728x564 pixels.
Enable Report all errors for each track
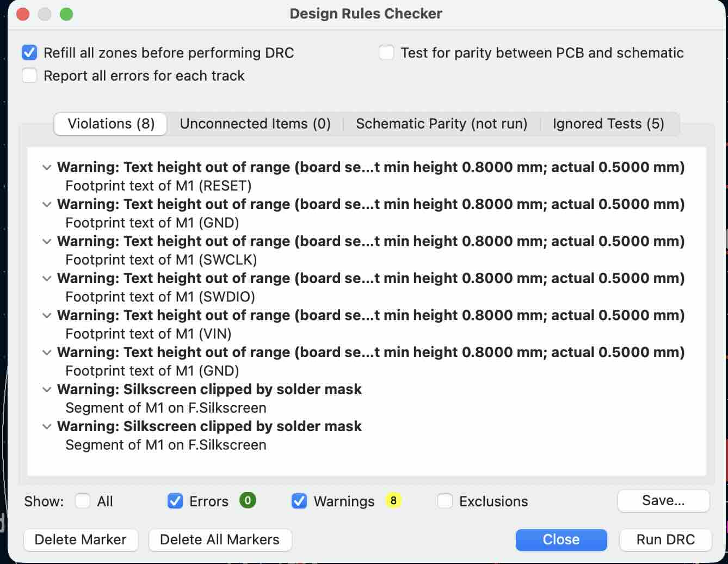[x=29, y=76]
